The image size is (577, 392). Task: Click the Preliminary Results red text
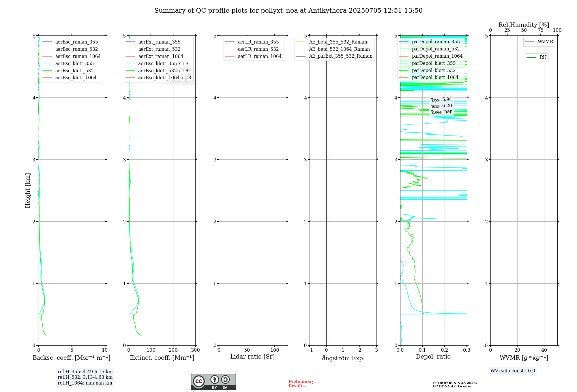301,383
